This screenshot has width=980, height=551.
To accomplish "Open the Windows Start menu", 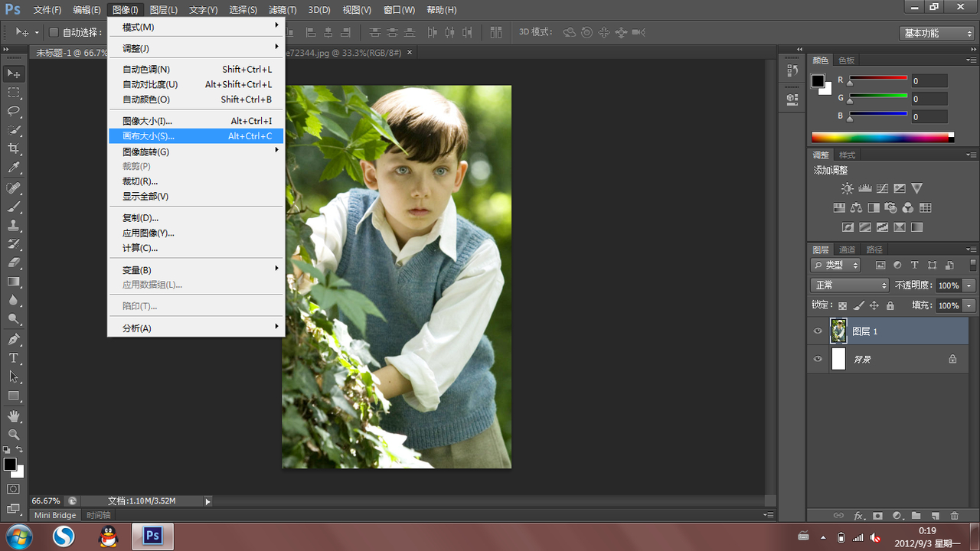I will 18,536.
